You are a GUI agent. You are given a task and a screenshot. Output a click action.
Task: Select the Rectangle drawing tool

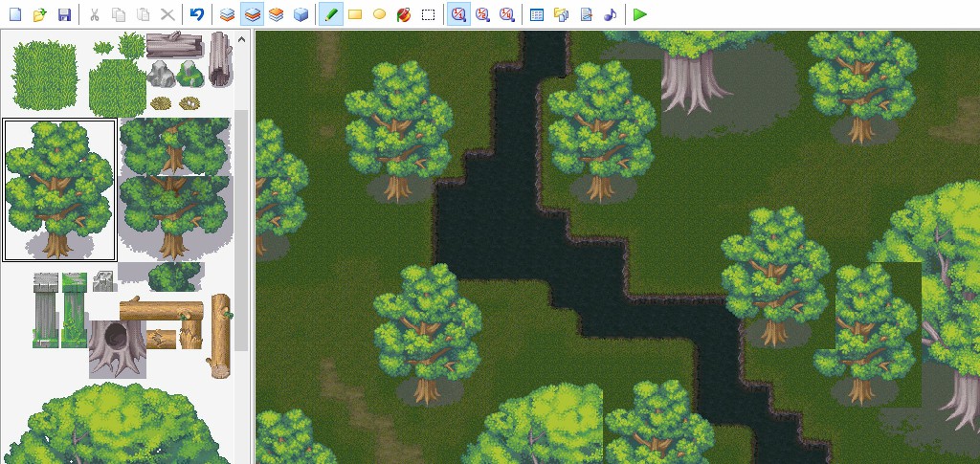point(355,14)
